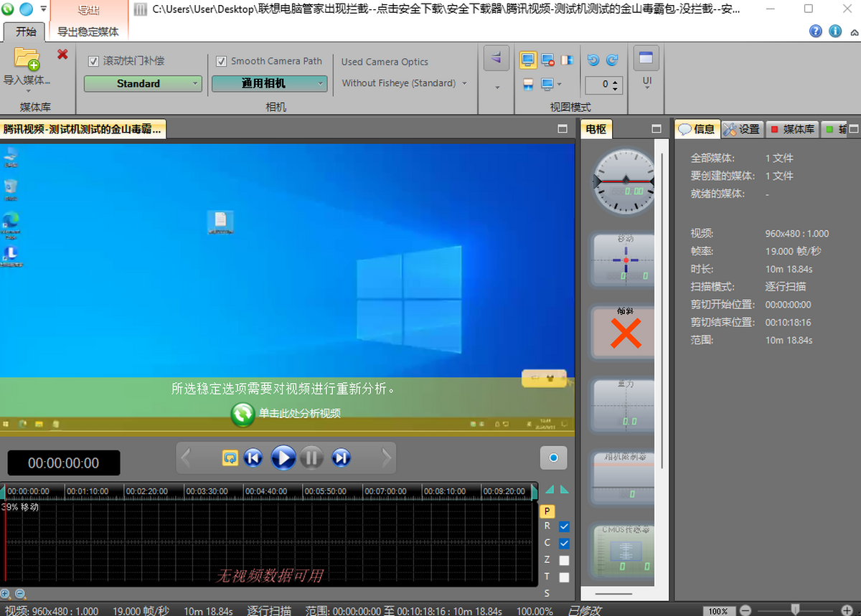Click the right teal triangle marker button
The height and width of the screenshot is (616, 861).
(564, 490)
